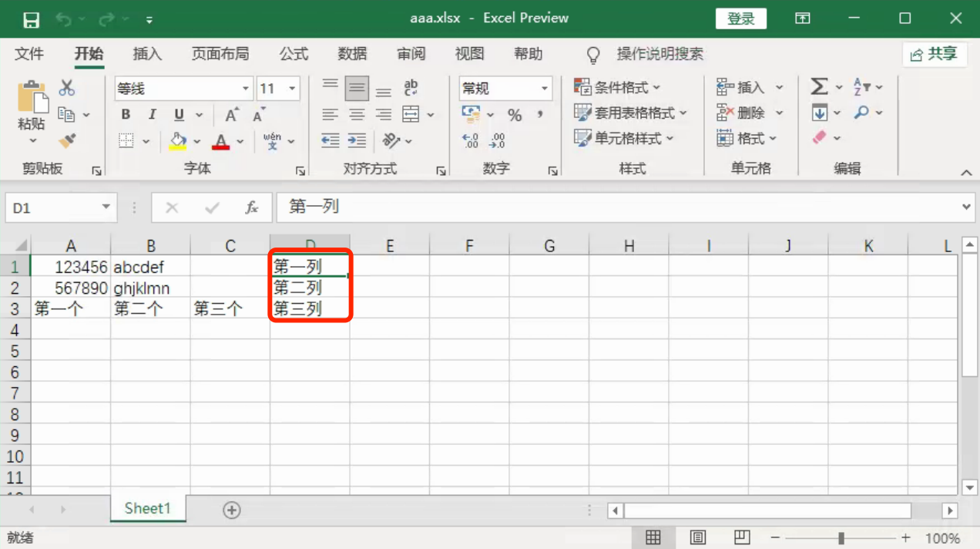Click the Increase Indent icon
The width and height of the screenshot is (980, 549).
pos(357,140)
